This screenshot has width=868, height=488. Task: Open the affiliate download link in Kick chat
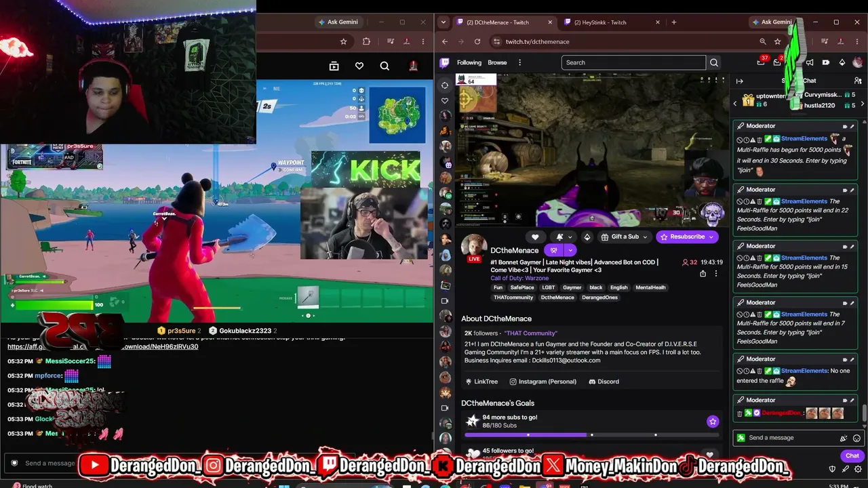pyautogui.click(x=103, y=346)
